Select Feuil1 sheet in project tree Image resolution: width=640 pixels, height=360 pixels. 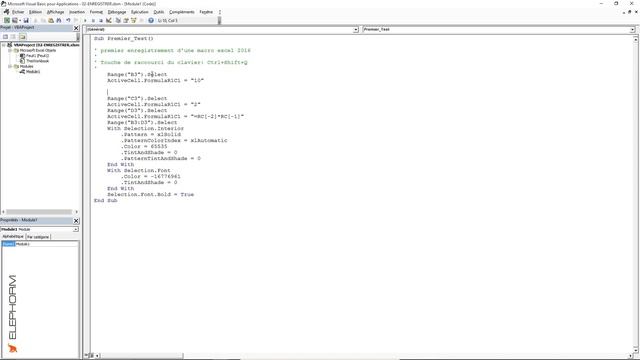pos(37,56)
